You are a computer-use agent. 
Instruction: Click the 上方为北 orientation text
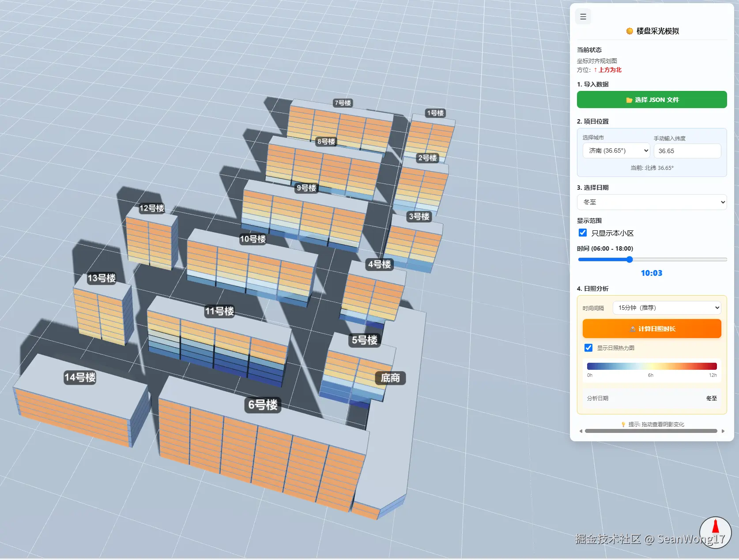point(610,70)
